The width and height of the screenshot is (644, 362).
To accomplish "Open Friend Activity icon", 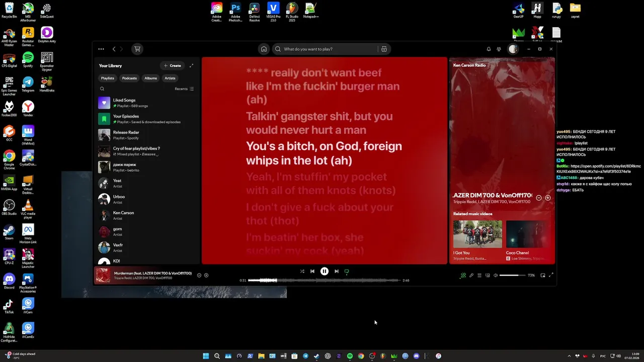I will pos(499,49).
